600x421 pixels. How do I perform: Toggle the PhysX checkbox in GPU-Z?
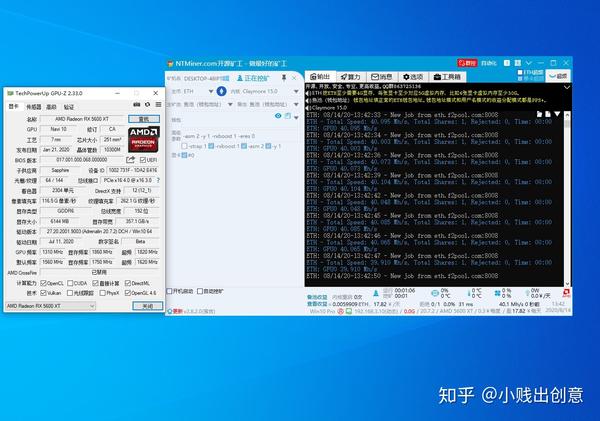tap(103, 293)
